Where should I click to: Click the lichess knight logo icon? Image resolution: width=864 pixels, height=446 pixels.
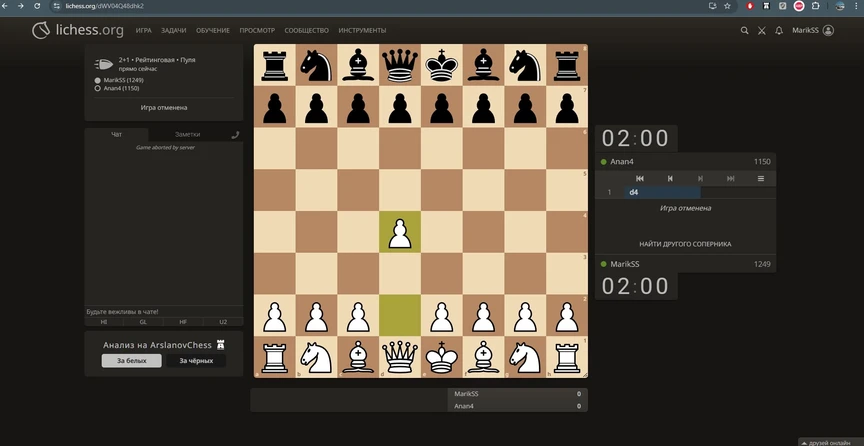(x=40, y=31)
